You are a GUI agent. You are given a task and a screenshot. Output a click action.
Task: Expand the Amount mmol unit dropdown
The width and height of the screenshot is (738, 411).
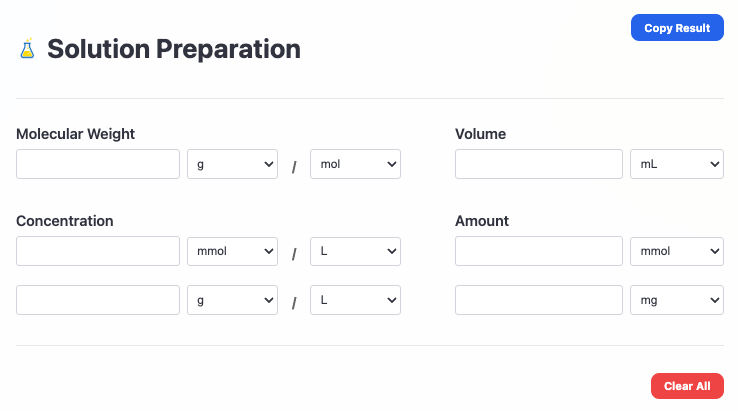[676, 251]
